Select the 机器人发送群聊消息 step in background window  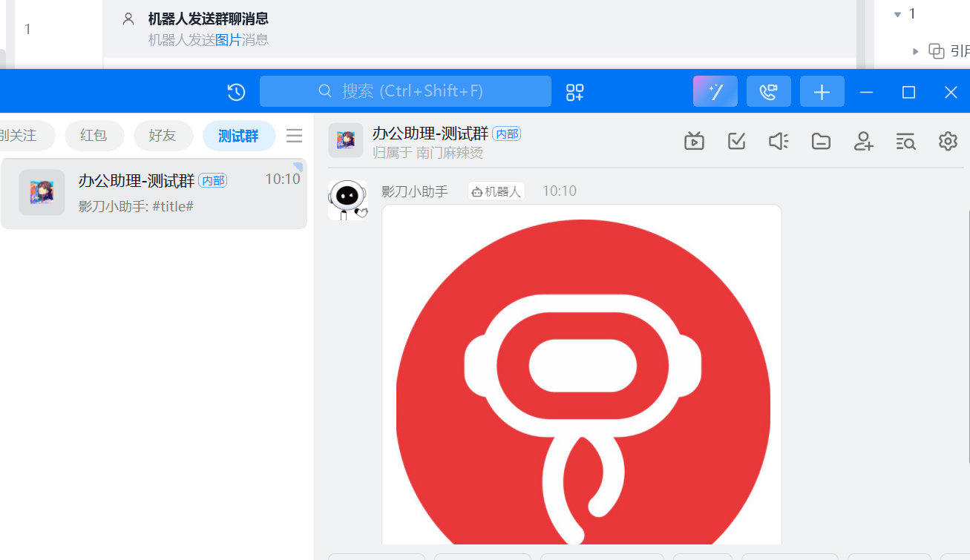click(x=479, y=29)
